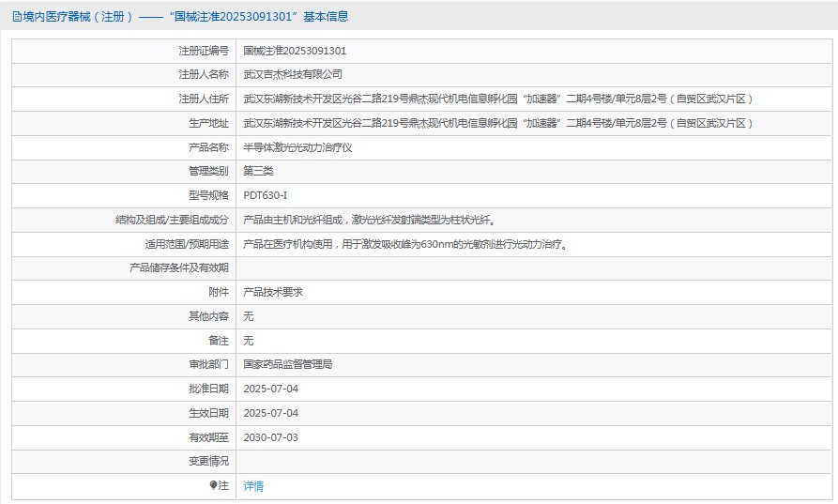838x504 pixels.
Task: Select expiry date 2030-07-03
Action: pyautogui.click(x=271, y=437)
